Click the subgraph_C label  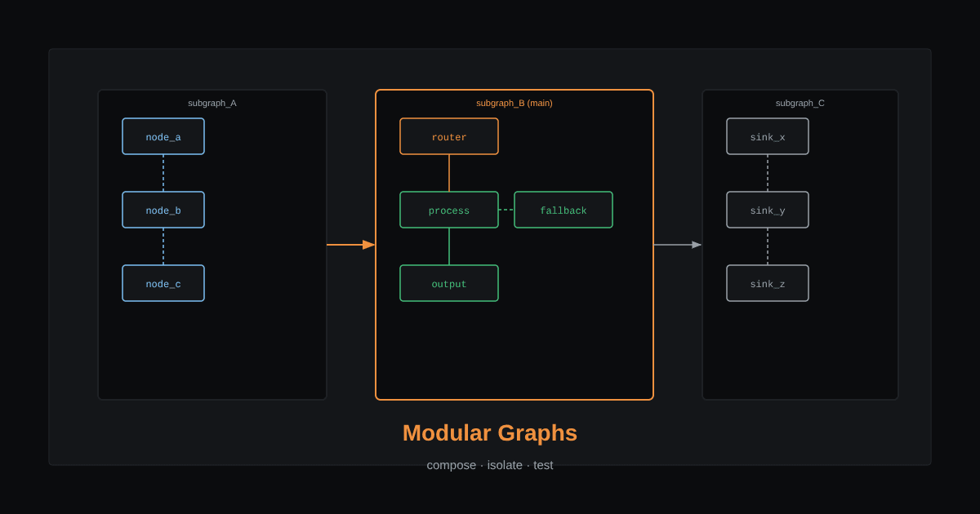click(x=800, y=103)
